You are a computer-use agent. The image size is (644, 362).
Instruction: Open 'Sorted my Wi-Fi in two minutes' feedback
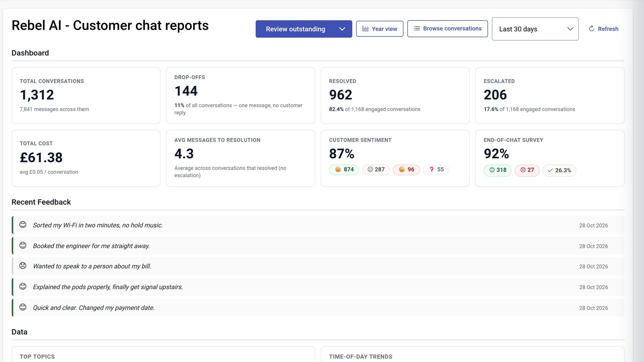tap(318, 225)
